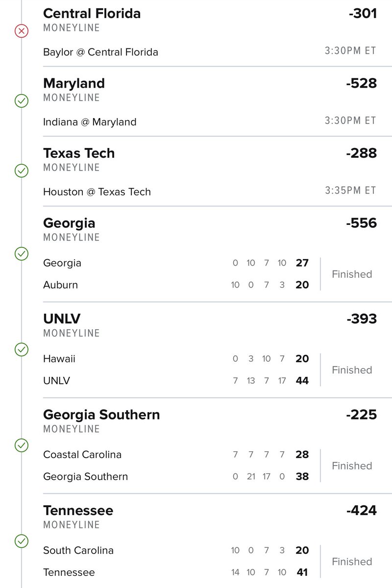
Task: Tap the -556 odds for Georgia
Action: tap(361, 223)
